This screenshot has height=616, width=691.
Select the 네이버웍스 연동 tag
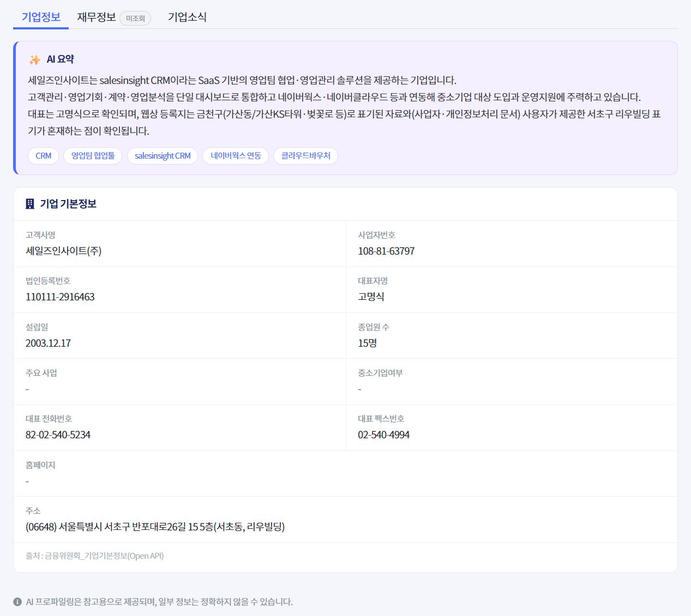236,156
